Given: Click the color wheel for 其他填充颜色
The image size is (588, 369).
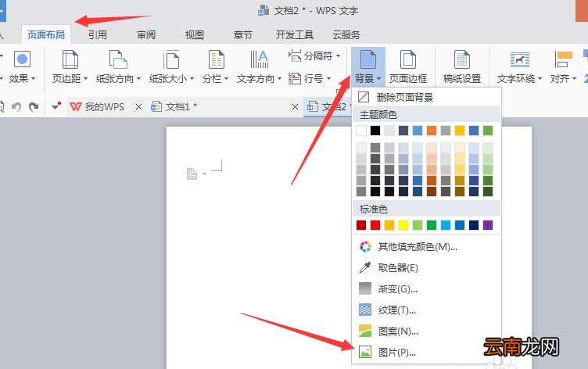Looking at the screenshot, I should (365, 246).
